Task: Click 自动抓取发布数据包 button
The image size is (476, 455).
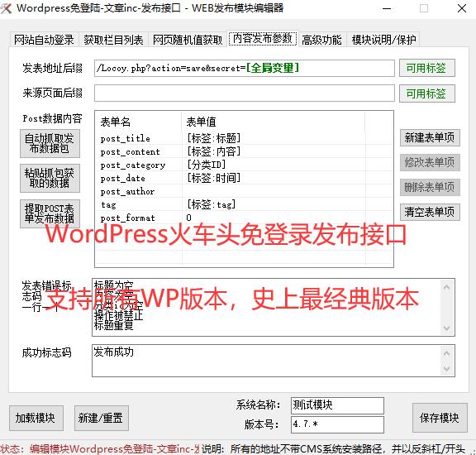Action: point(50,143)
